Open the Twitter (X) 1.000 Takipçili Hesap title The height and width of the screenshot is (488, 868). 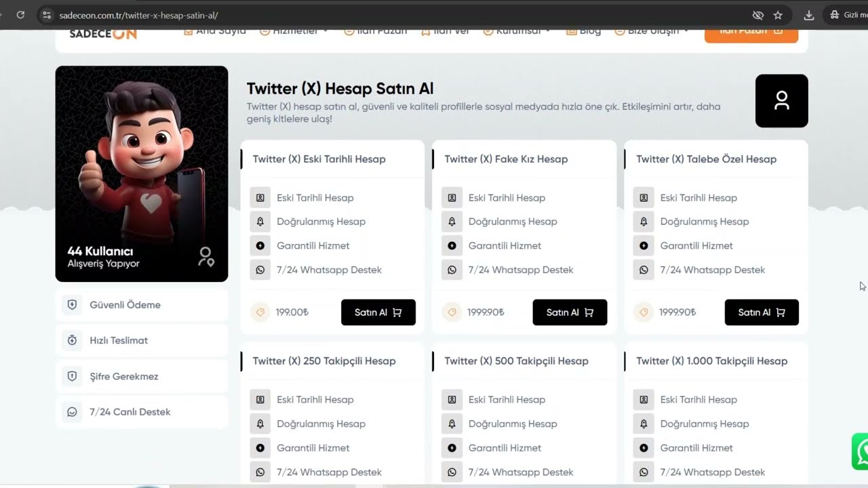click(x=712, y=361)
